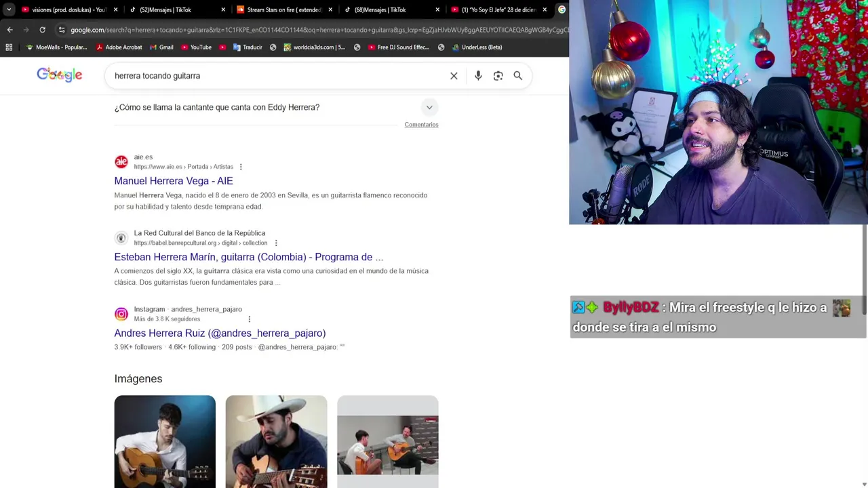Image resolution: width=868 pixels, height=488 pixels.
Task: Open image of man in cowboy hat playing guitar
Action: click(x=276, y=441)
